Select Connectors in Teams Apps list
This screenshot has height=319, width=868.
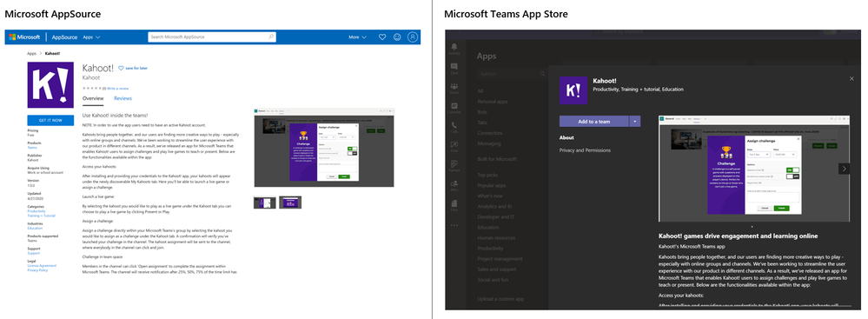coord(490,134)
